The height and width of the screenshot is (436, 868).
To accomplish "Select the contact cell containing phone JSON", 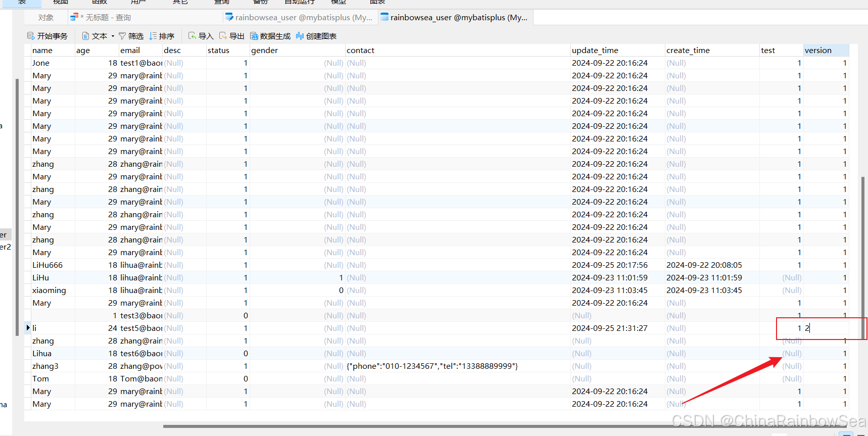I will pos(432,366).
